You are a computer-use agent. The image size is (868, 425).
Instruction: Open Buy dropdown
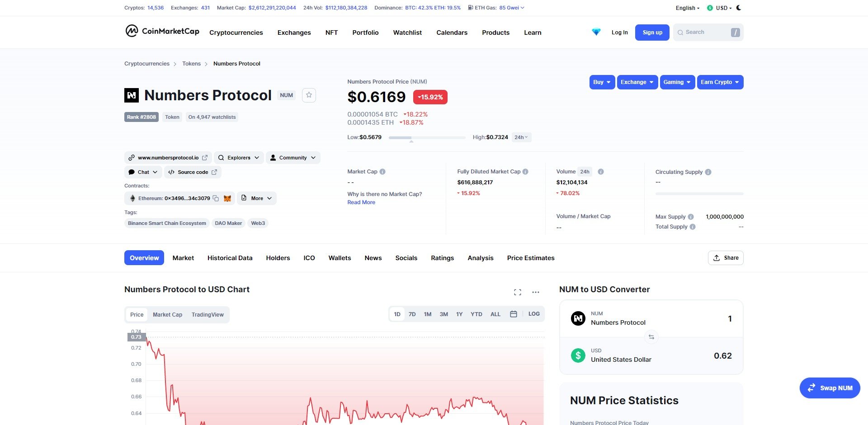(602, 82)
